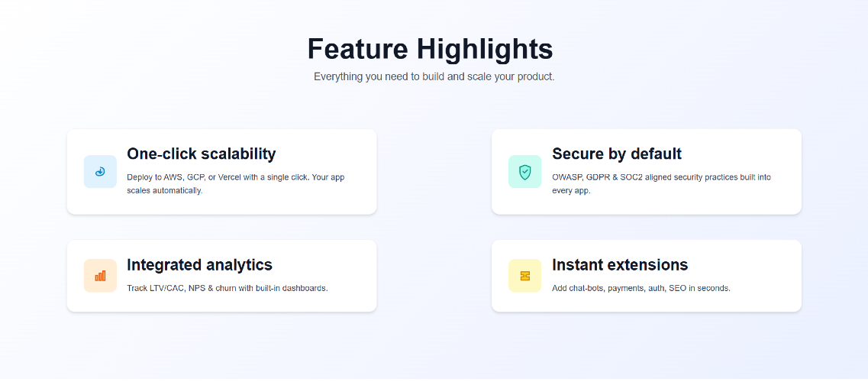Open the Instant extensions feature card
This screenshot has height=382, width=868.
(647, 276)
